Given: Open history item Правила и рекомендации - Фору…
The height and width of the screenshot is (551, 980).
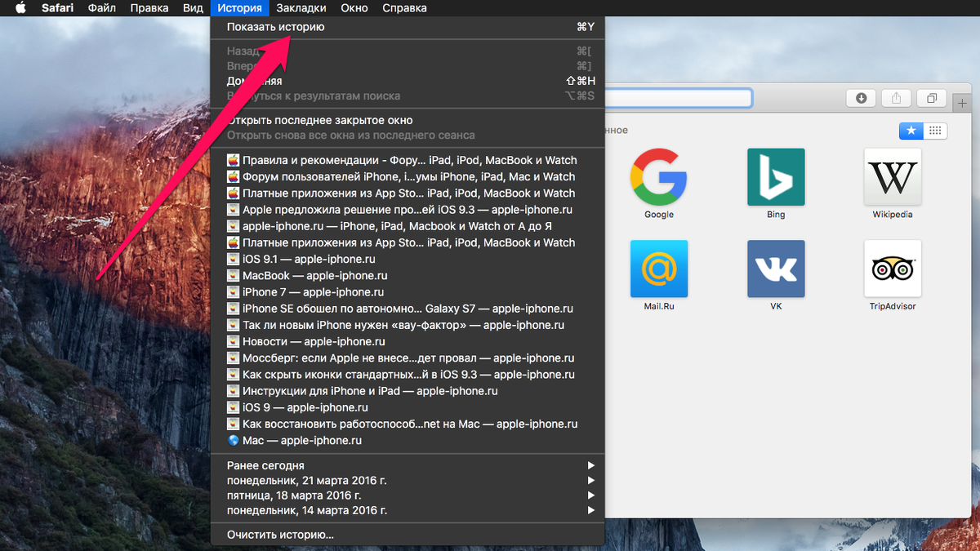Looking at the screenshot, I should coord(408,160).
